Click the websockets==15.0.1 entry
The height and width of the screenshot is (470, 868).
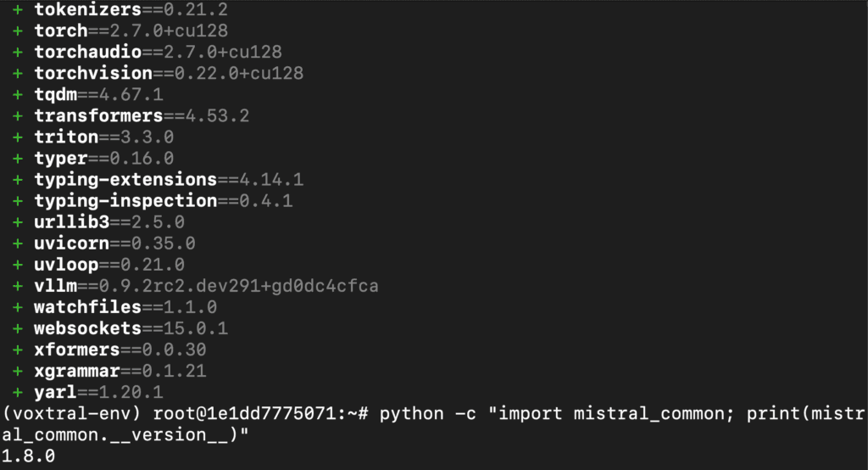click(x=131, y=328)
